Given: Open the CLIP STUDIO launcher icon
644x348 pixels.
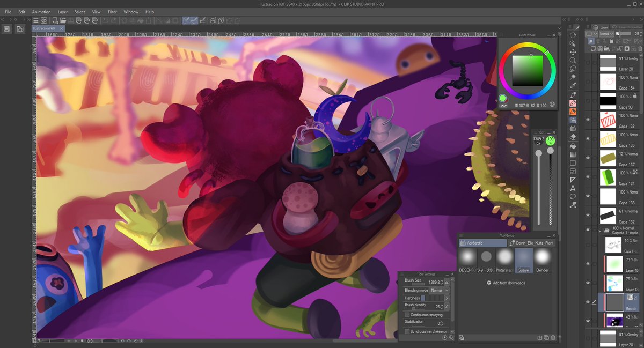Looking at the screenshot, I should (45, 20).
